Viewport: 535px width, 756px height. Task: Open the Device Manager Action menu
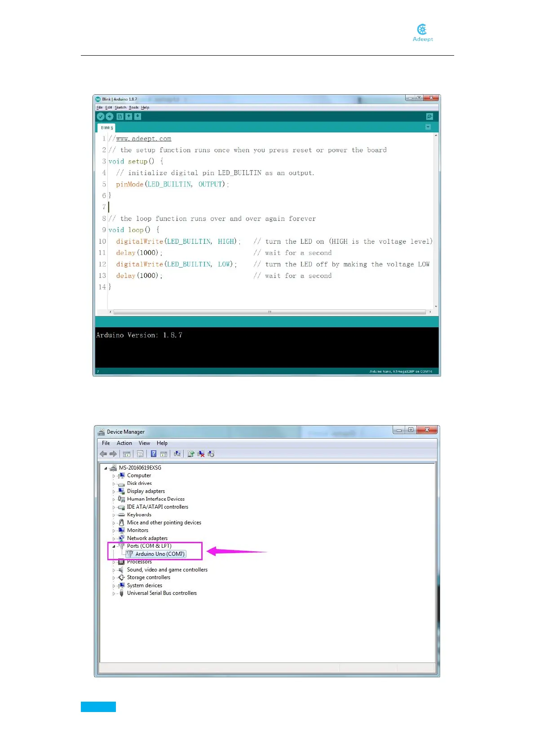(x=124, y=443)
